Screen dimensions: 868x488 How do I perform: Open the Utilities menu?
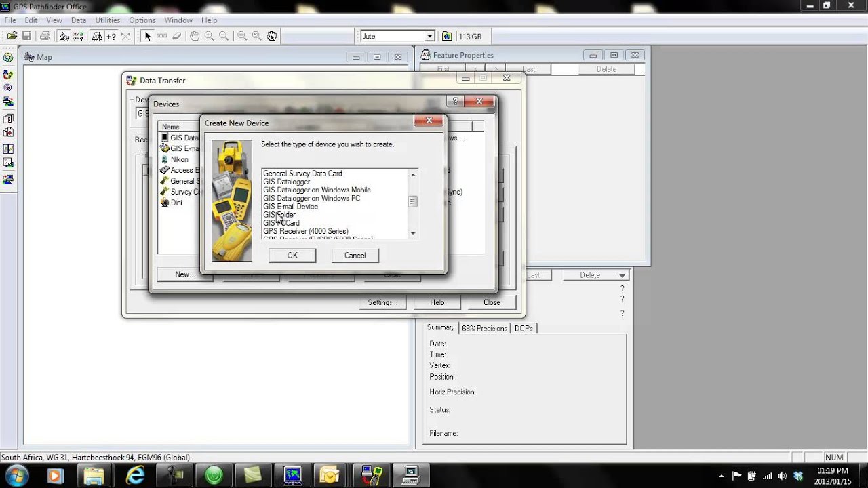pos(108,20)
